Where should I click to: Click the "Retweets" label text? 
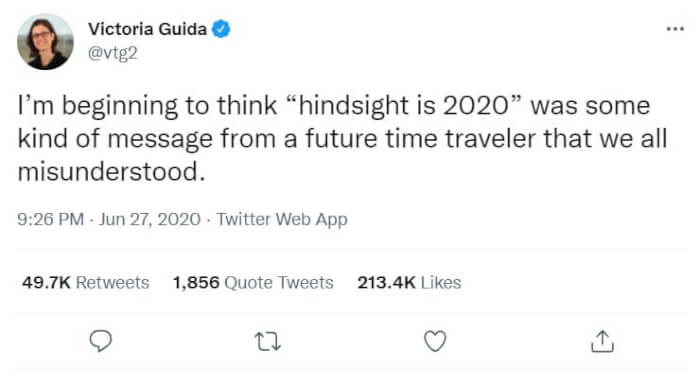click(x=112, y=282)
